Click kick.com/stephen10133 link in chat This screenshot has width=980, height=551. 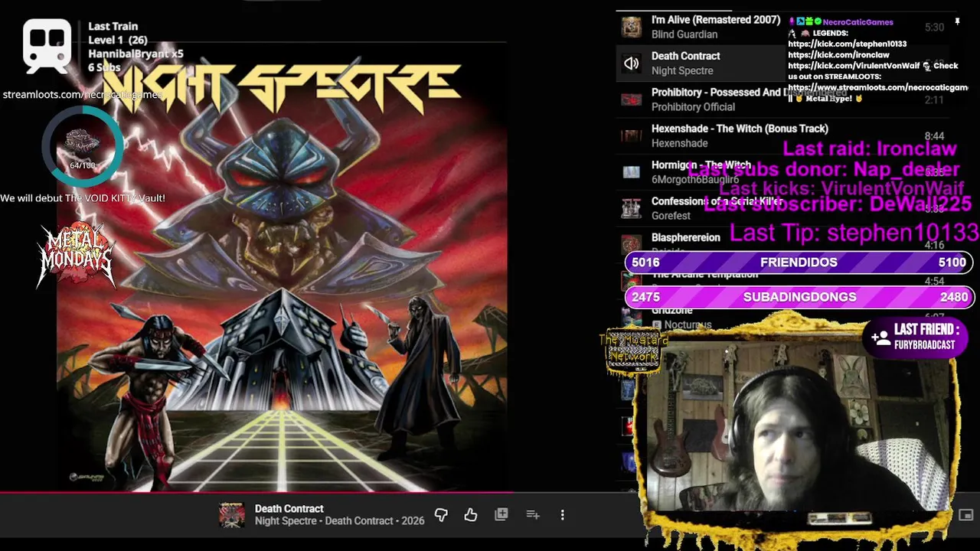847,44
